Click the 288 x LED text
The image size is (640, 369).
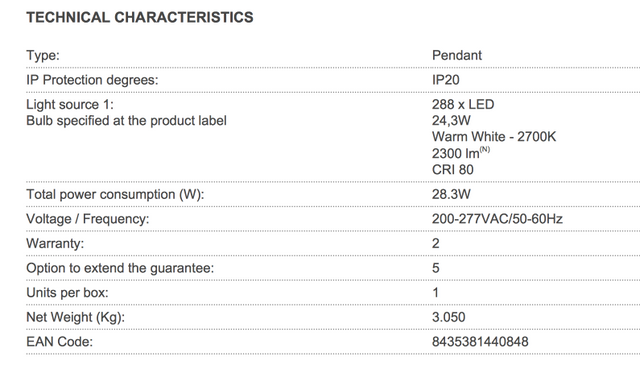463,104
